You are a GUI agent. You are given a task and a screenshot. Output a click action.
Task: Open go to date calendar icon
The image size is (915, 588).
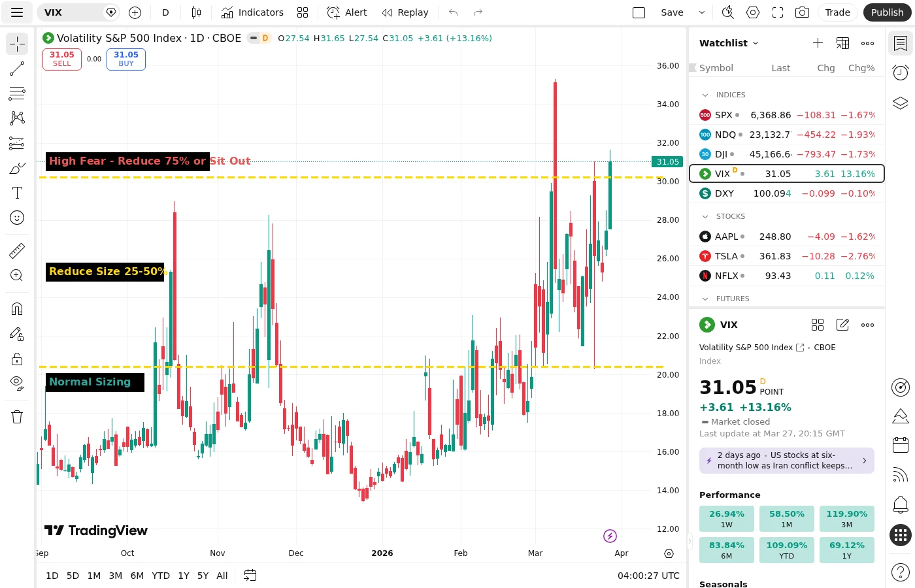point(250,576)
